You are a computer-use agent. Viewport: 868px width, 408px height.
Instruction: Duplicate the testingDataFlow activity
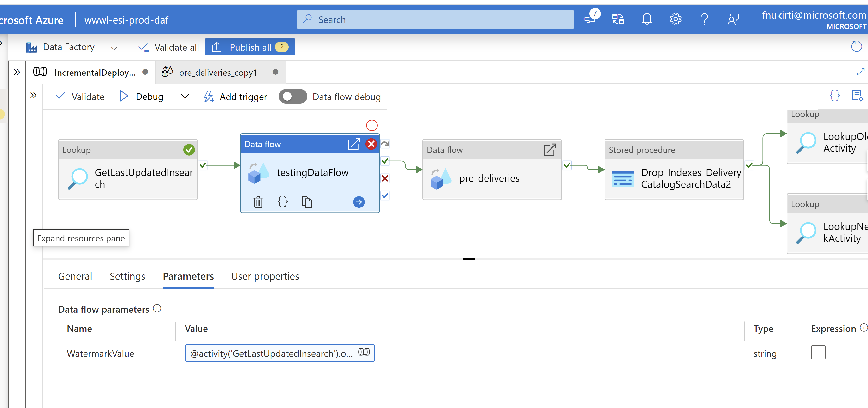307,202
